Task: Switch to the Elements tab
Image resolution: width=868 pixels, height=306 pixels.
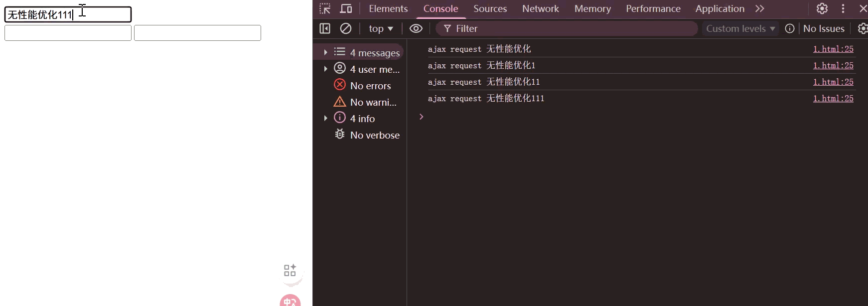Action: pos(388,8)
